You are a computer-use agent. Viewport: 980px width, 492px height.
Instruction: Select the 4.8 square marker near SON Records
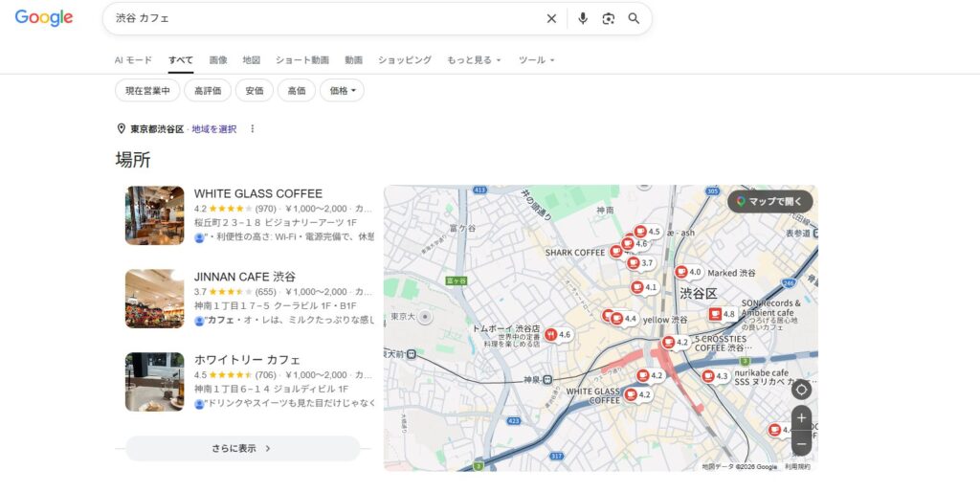point(722,314)
